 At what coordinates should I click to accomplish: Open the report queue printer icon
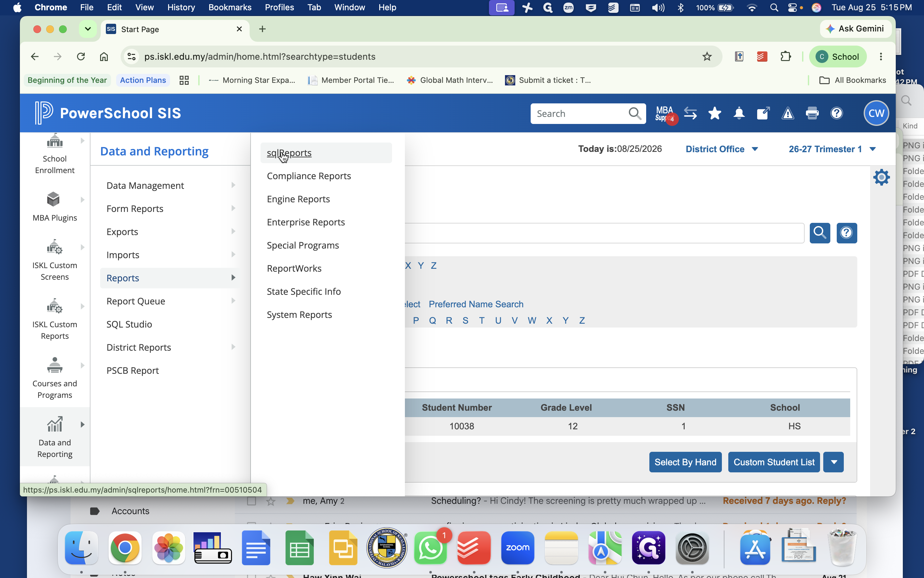[812, 114]
